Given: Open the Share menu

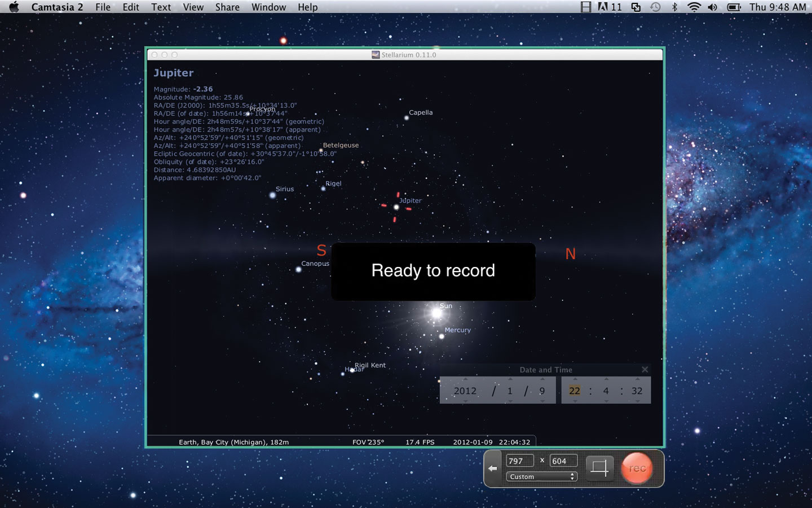Looking at the screenshot, I should 227,7.
